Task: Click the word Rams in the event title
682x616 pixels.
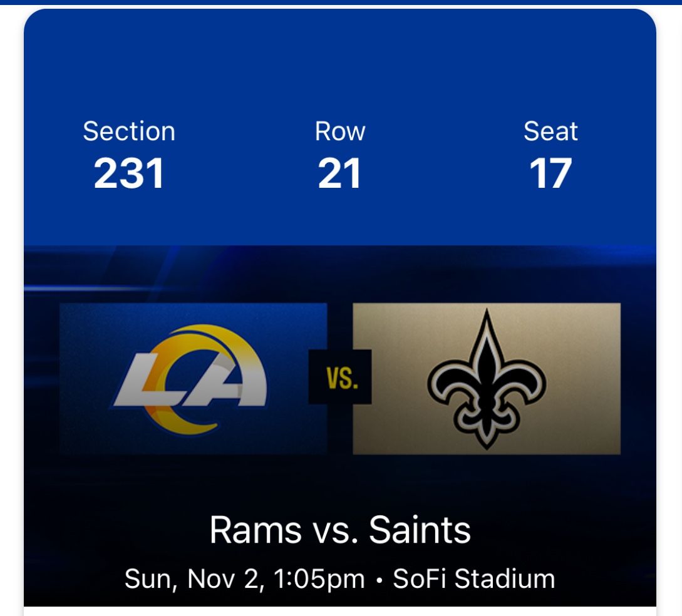Action: coord(256,530)
